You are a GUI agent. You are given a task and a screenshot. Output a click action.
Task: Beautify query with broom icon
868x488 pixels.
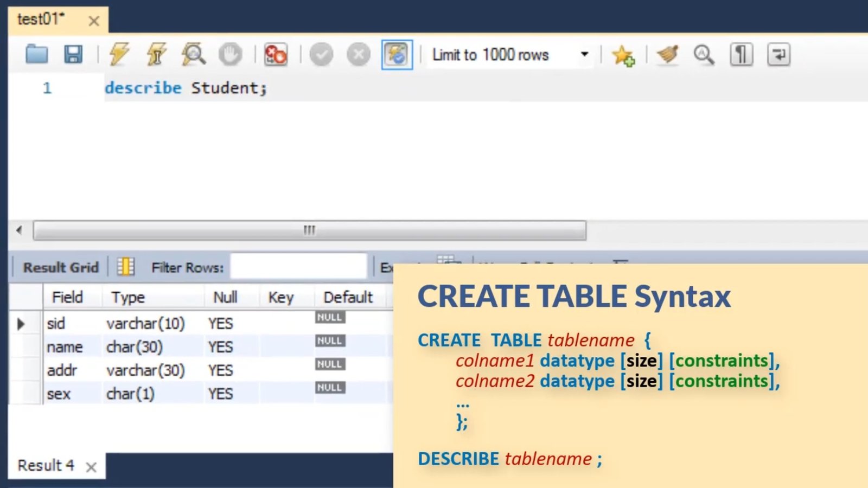pos(667,55)
